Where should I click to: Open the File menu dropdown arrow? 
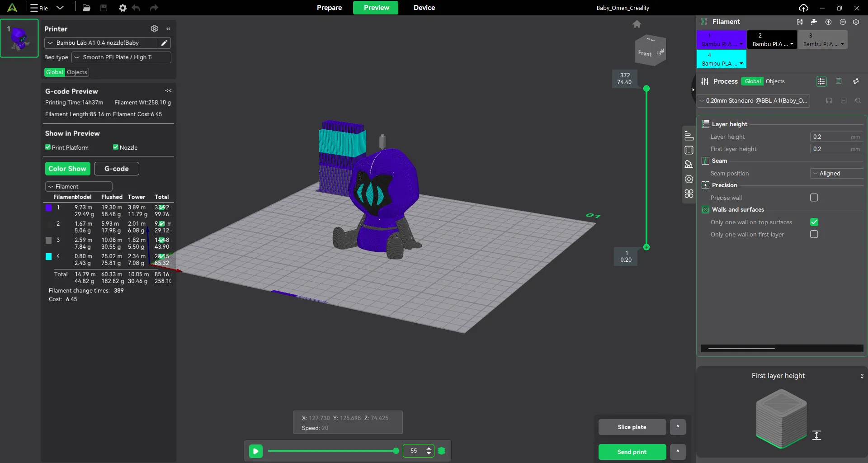(60, 8)
